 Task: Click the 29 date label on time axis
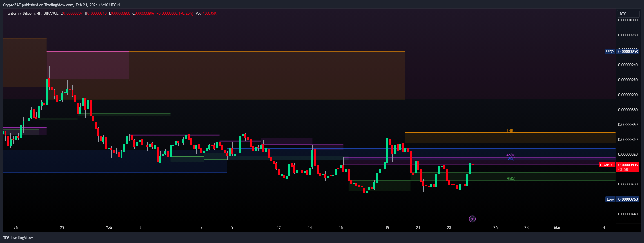62,227
